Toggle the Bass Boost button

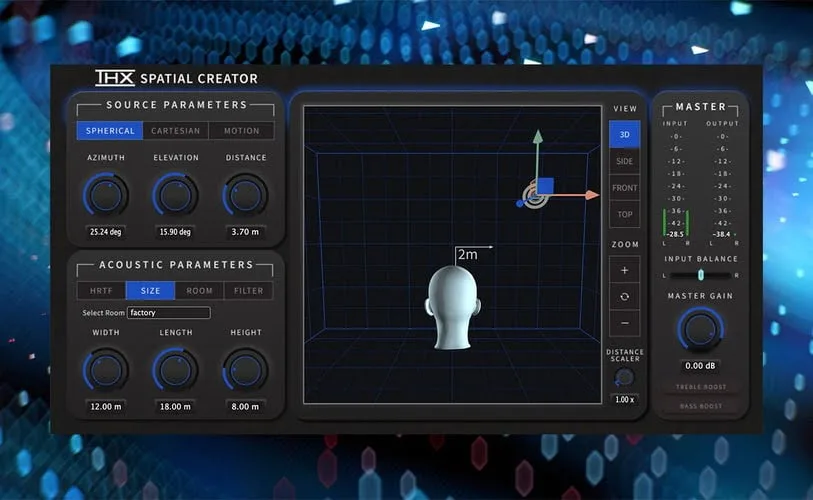tap(700, 406)
